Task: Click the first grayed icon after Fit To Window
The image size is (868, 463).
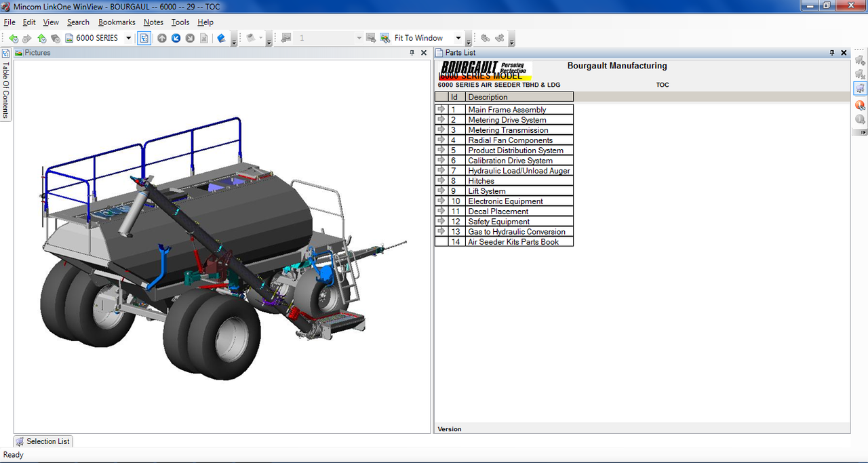Action: pos(485,38)
